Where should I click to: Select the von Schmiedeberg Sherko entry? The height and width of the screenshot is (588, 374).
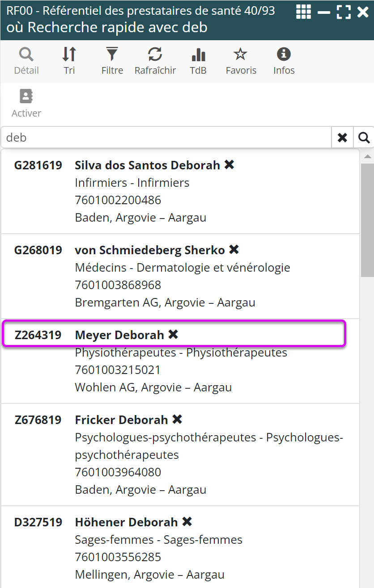149,250
